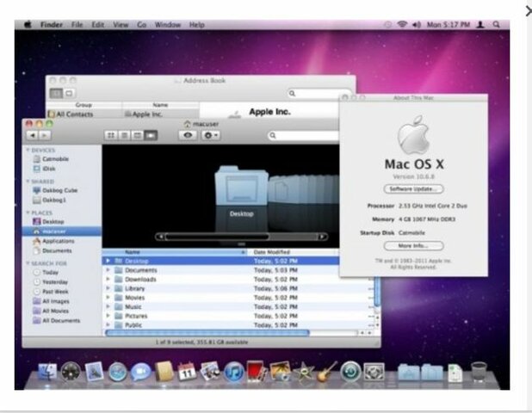Select Catmobile drive in sidebar
This screenshot has width=532, height=413.
[51, 159]
